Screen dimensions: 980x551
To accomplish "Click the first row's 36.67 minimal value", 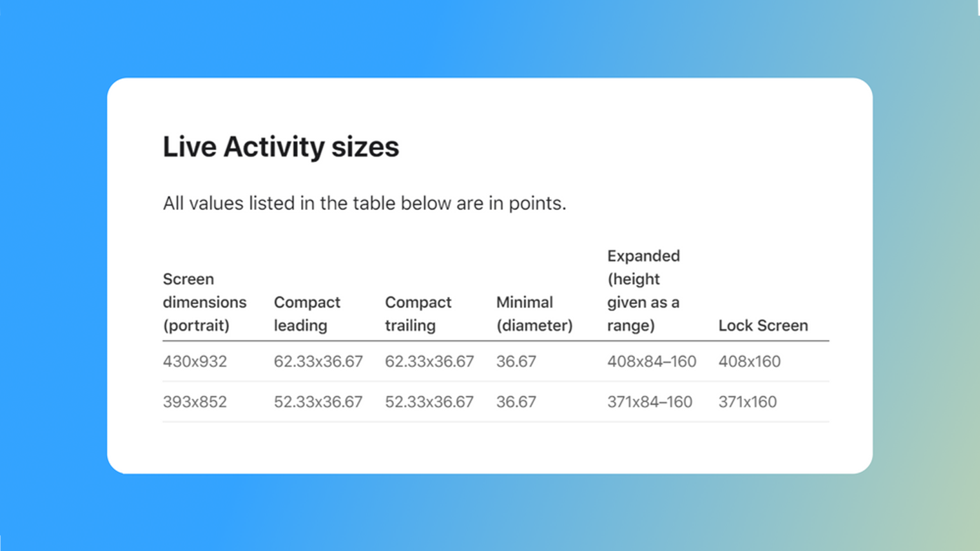I will pos(516,361).
